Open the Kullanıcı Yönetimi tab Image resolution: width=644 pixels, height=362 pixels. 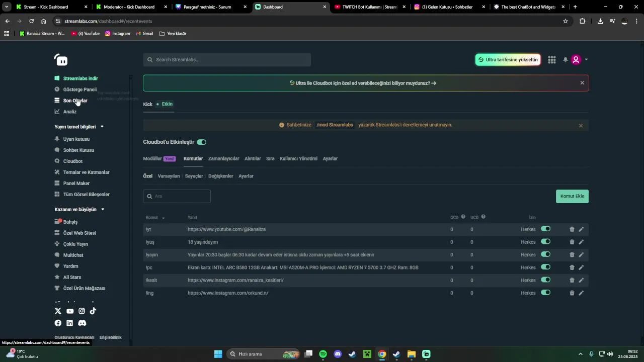pos(298,159)
